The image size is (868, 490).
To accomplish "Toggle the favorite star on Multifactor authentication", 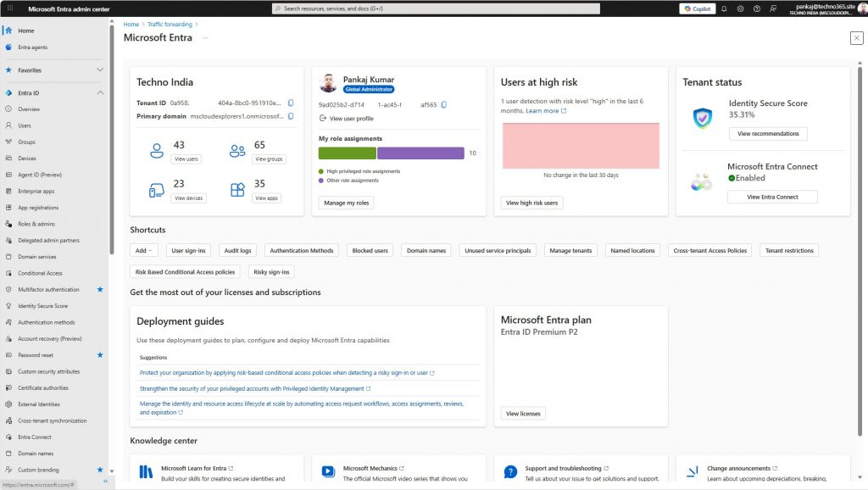I will tap(99, 289).
